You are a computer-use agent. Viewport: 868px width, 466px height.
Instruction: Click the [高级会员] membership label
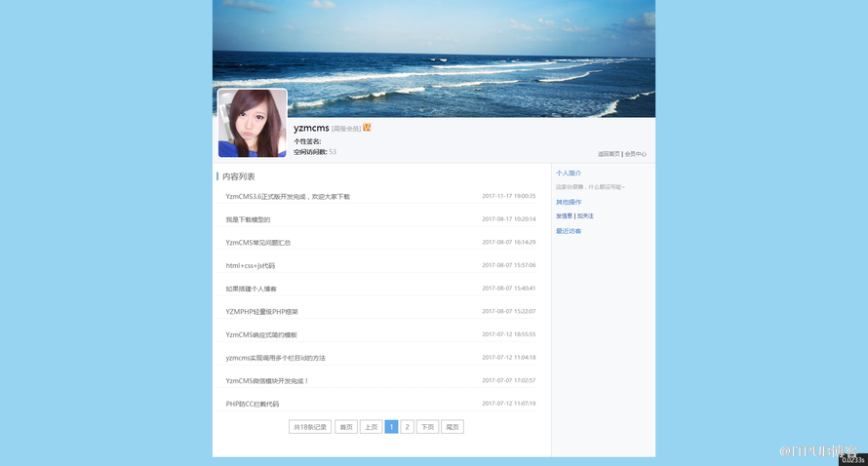346,129
